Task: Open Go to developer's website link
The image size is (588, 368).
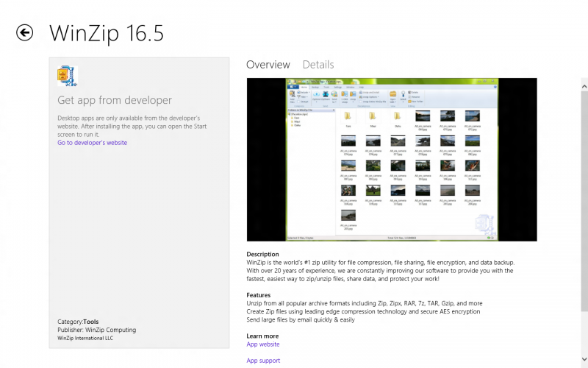Action: (93, 143)
